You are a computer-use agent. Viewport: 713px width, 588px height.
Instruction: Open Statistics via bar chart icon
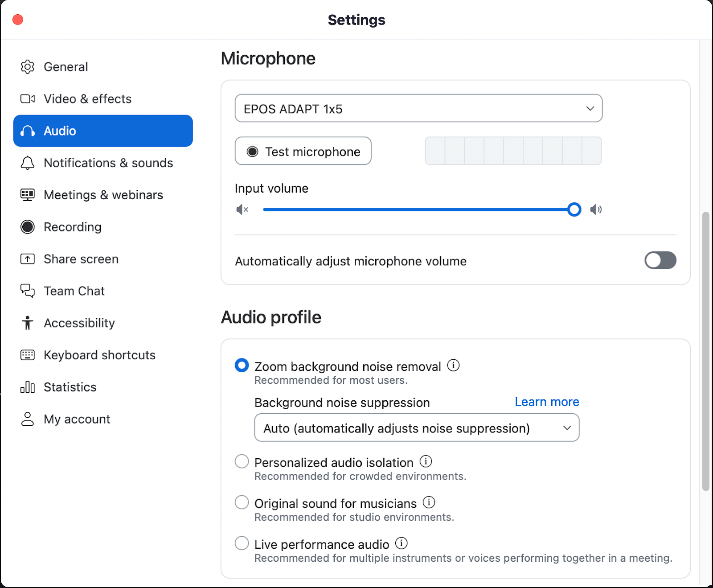click(28, 387)
